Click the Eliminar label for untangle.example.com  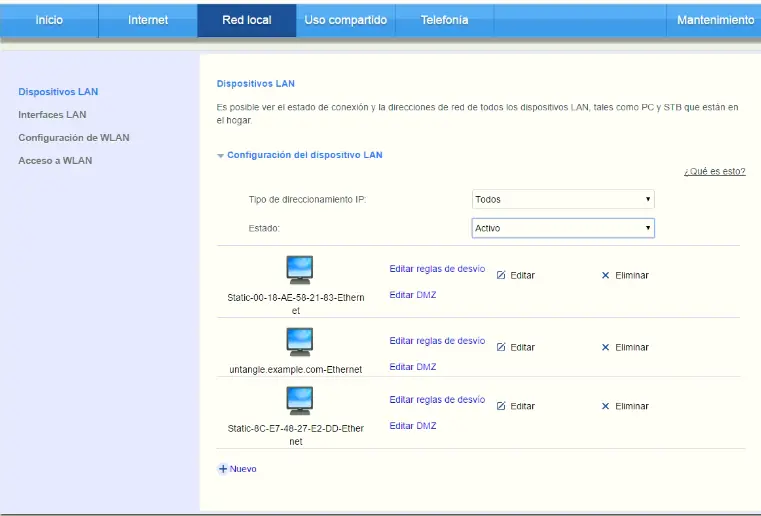632,347
